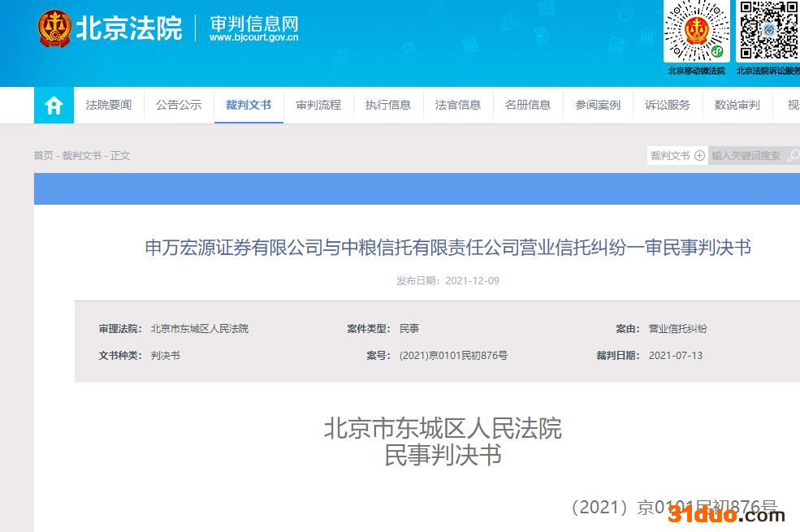800x532 pixels.
Task: Click the 北京法院诉讼服务 QR code
Action: point(768,32)
